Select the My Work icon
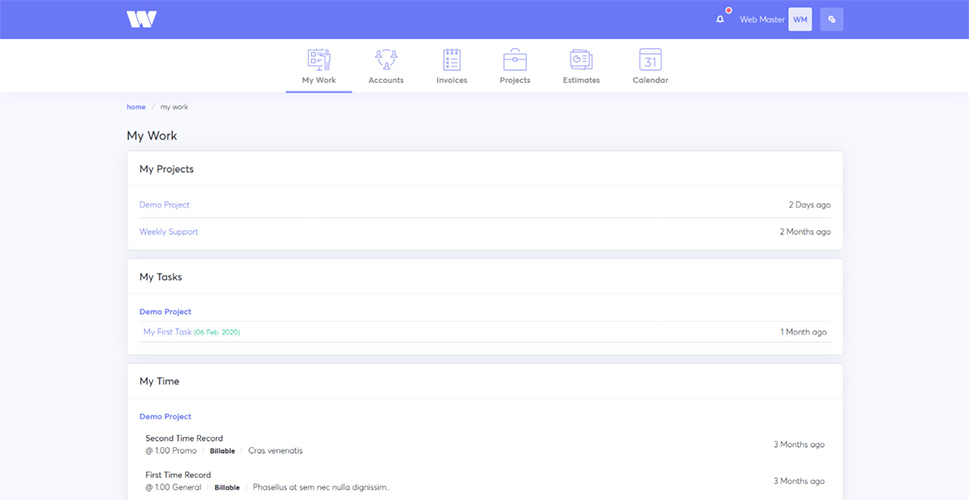 [319, 59]
